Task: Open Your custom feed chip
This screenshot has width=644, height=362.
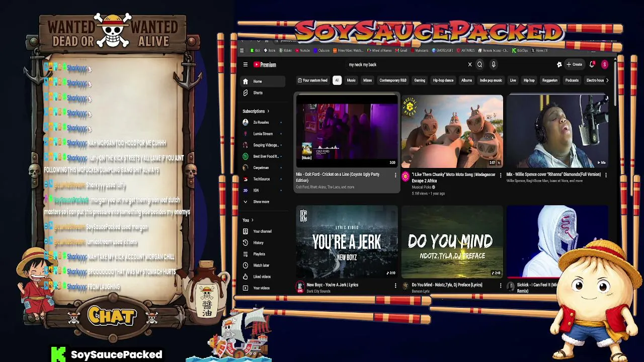Action: click(x=312, y=80)
